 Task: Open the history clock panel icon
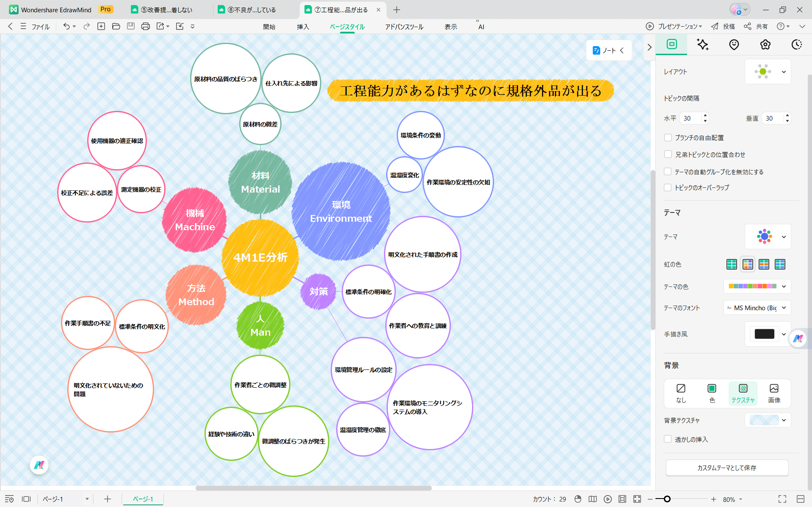coord(796,44)
